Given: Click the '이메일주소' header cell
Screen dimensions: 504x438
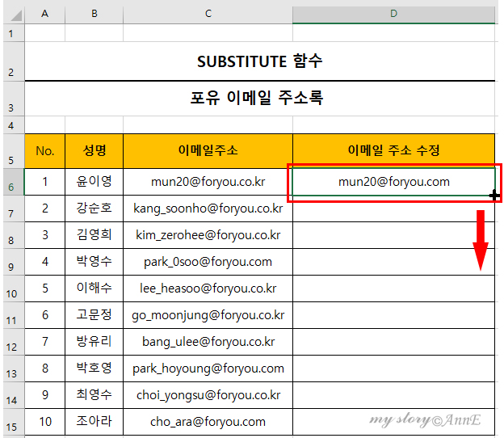Looking at the screenshot, I should [x=208, y=151].
